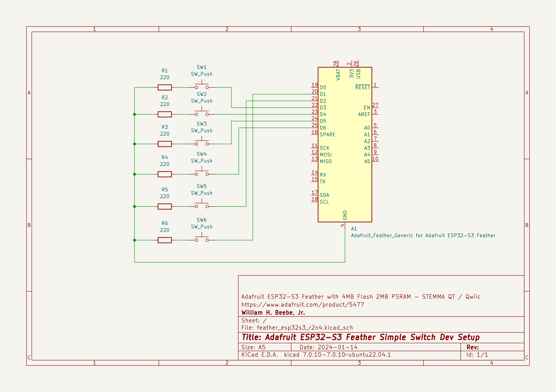The width and height of the screenshot is (556, 392).
Task: Click the D4 pin label
Action: [x=323, y=114]
